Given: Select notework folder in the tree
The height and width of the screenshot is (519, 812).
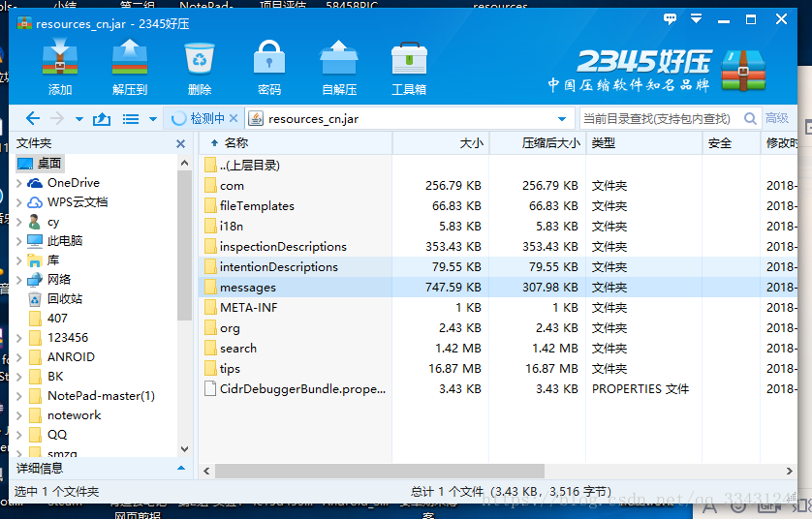Looking at the screenshot, I should 64,415.
